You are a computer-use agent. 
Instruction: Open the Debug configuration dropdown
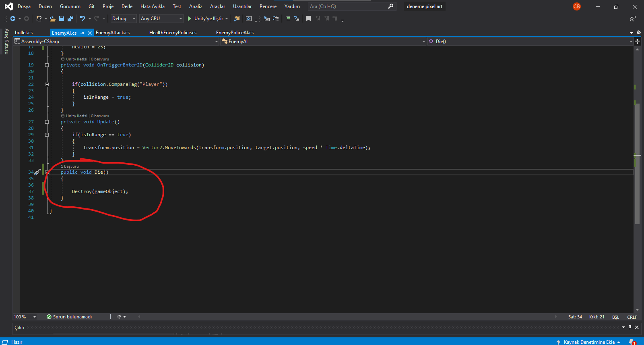(x=124, y=19)
